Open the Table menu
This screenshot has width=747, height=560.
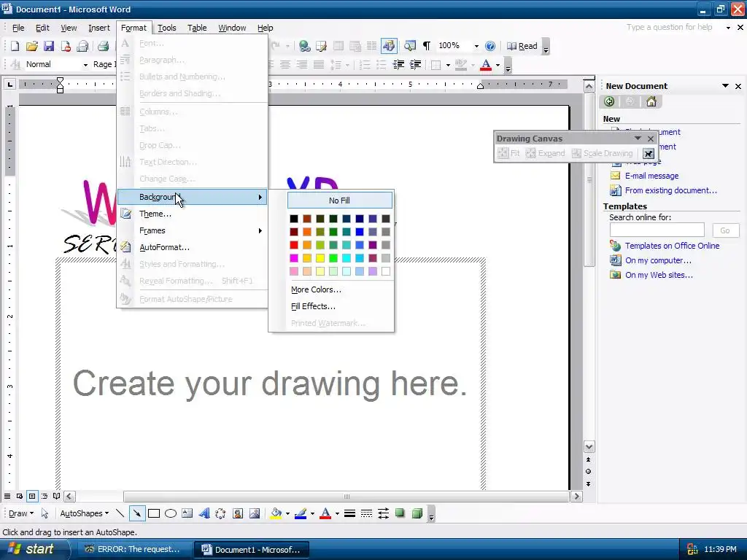tap(197, 28)
